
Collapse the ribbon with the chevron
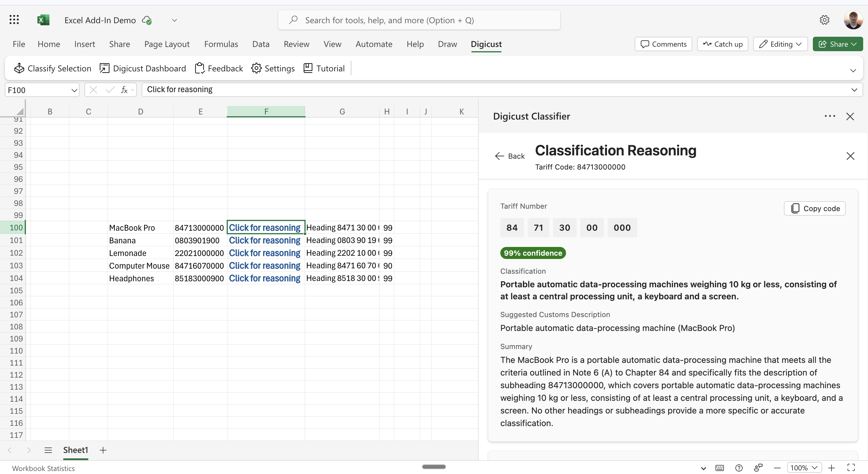[x=853, y=71]
